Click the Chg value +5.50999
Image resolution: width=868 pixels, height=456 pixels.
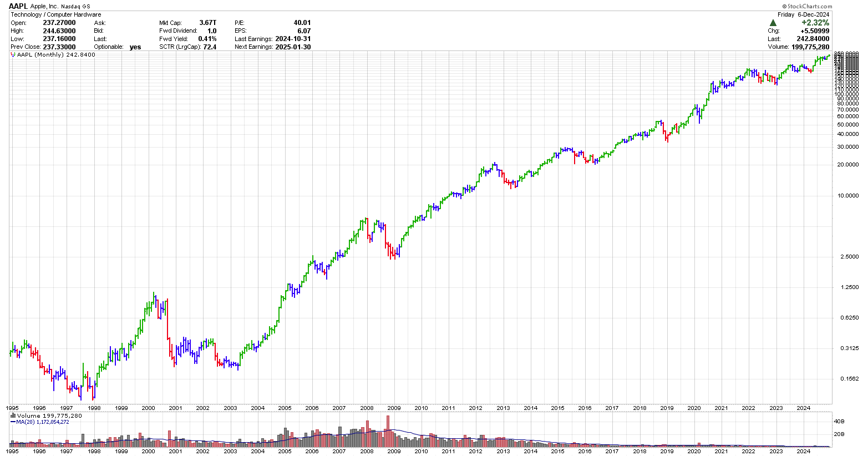[x=815, y=31]
